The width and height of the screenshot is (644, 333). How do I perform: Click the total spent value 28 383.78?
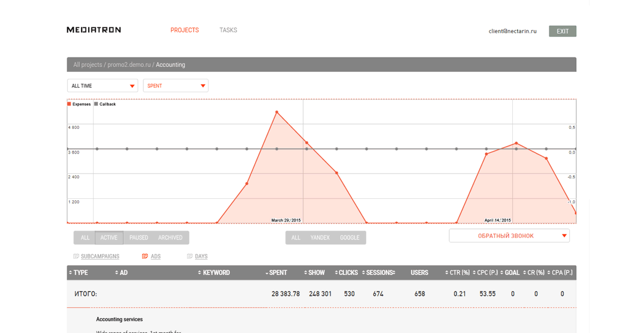[285, 294]
